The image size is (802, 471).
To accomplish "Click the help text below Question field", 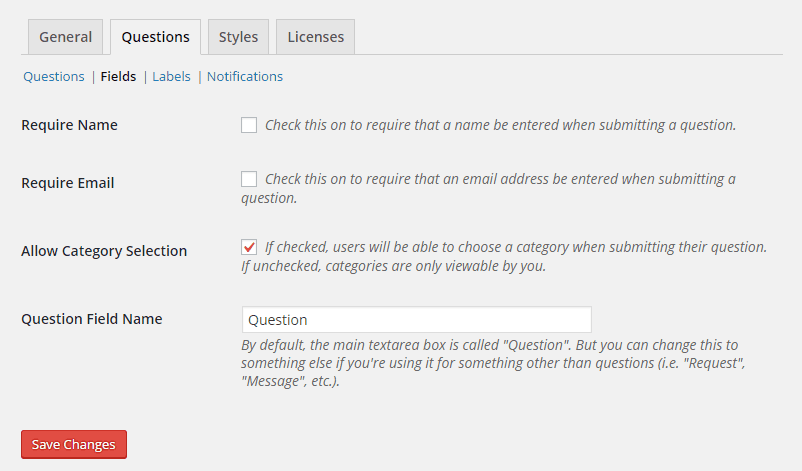I will 490,363.
